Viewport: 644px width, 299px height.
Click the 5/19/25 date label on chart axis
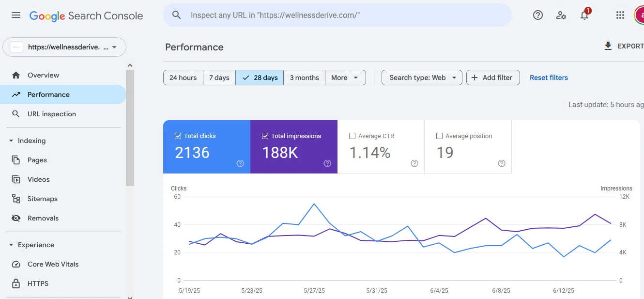(x=189, y=291)
